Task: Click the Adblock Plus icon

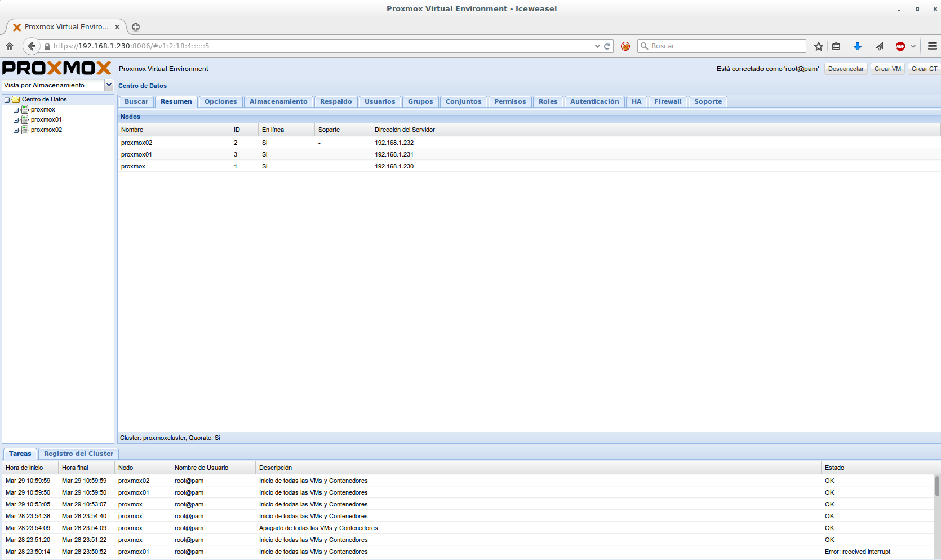Action: tap(900, 46)
